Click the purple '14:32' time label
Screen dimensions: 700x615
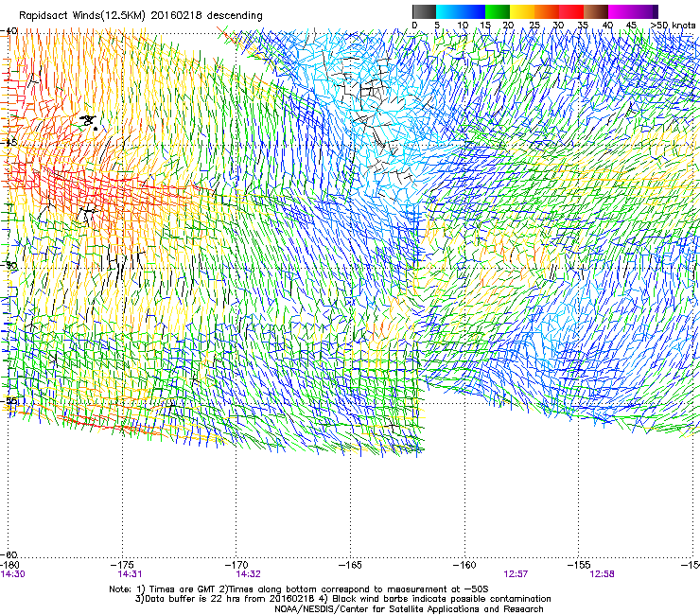pos(248,574)
